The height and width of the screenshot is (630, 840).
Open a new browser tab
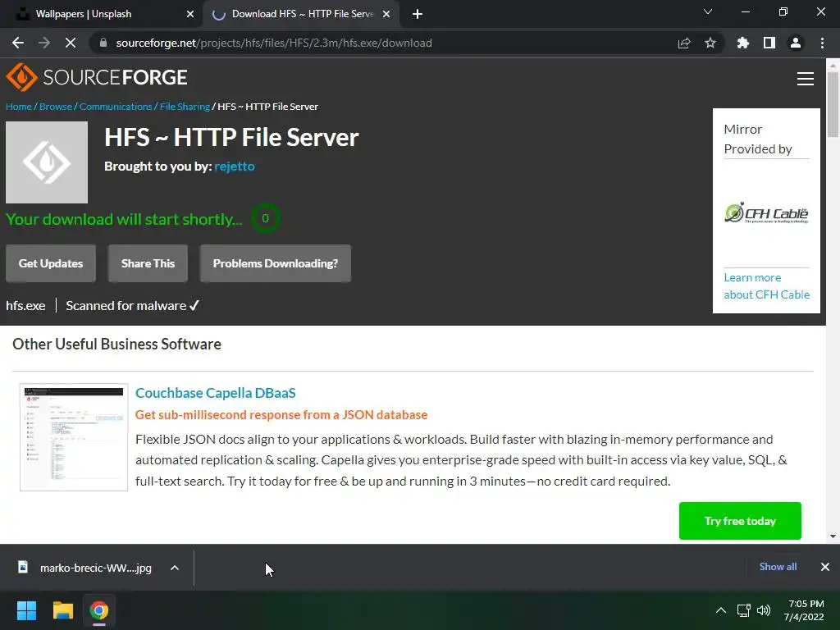pos(418,14)
